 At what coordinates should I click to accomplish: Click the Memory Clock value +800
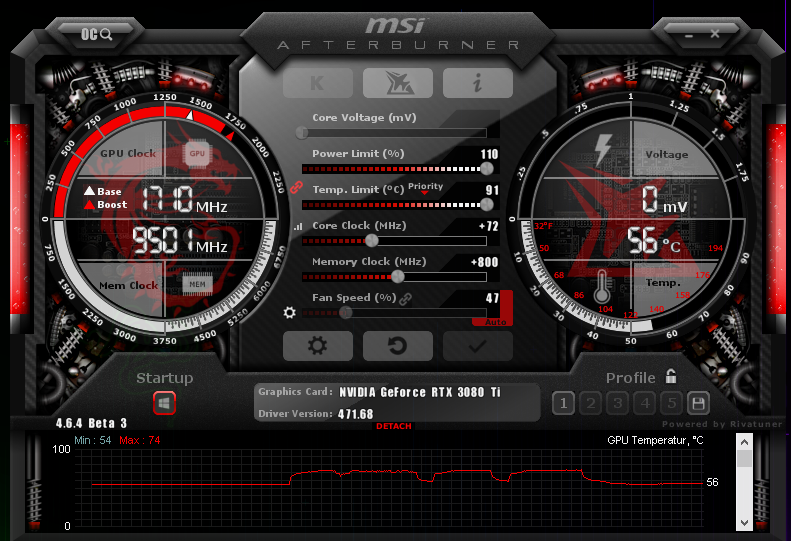(x=484, y=262)
